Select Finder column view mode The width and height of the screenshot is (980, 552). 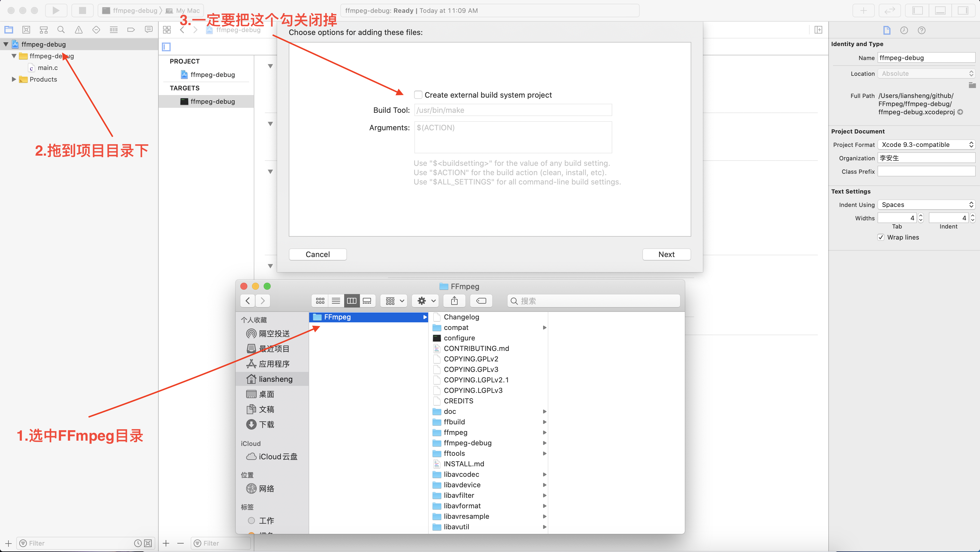(351, 301)
